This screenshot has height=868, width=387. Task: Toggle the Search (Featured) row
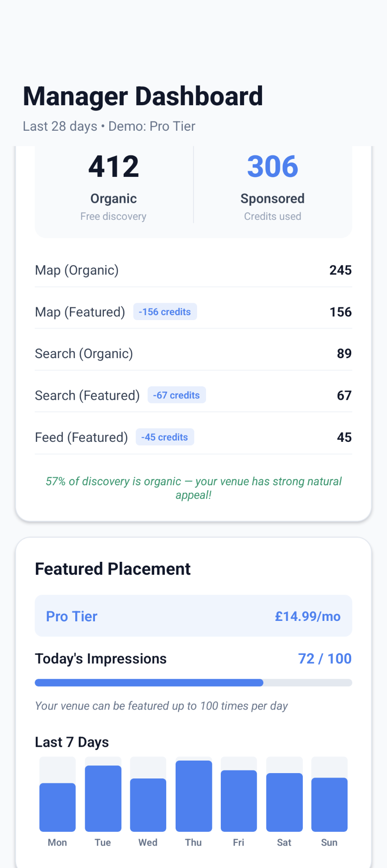[x=193, y=395]
